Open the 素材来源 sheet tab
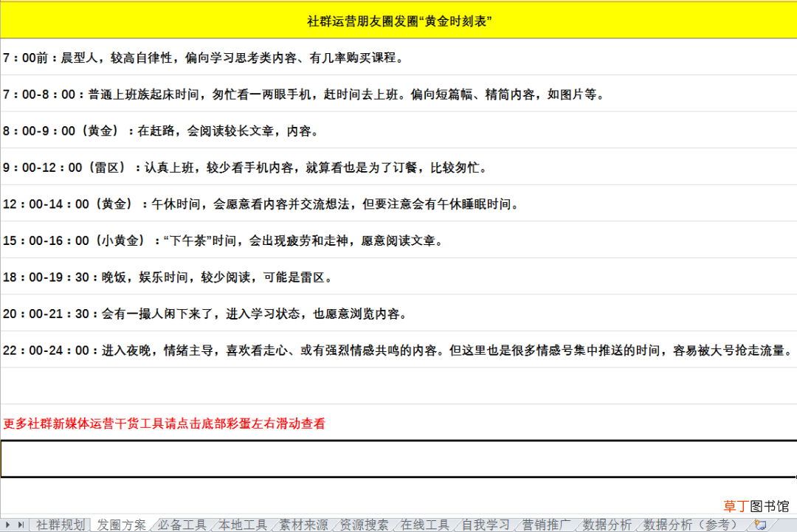Viewport: 797px width, 532px height. pos(303,525)
